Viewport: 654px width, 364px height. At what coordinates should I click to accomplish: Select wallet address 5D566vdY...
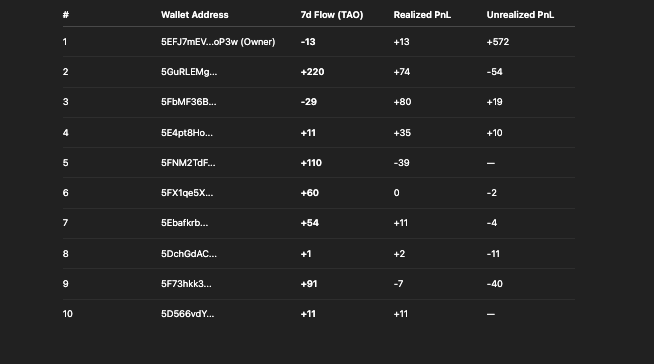pos(188,314)
